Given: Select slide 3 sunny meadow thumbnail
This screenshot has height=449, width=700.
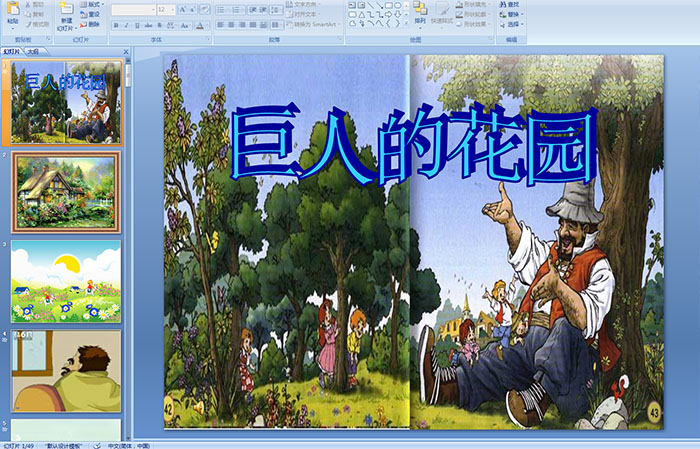Looking at the screenshot, I should (66, 281).
